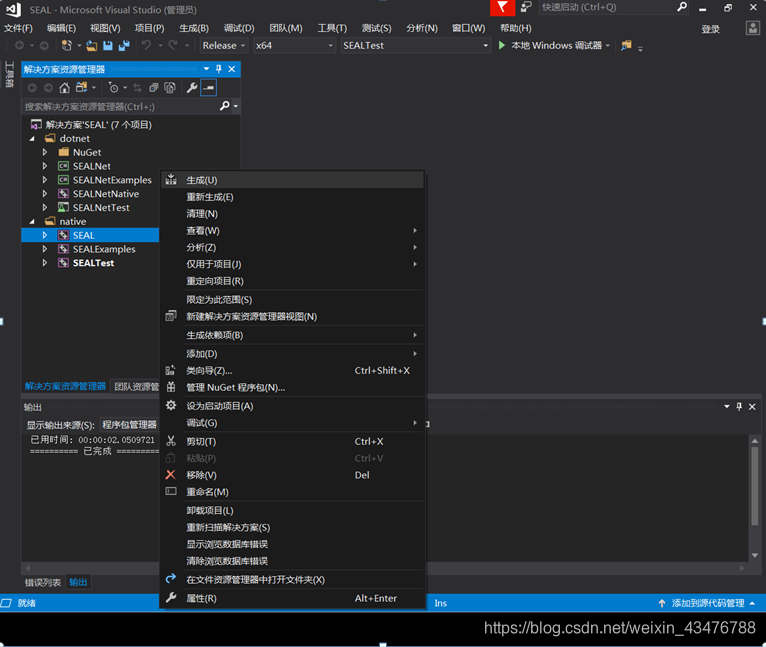
Task: Choose 重新生成(E) Rebuild in context menu
Action: (x=292, y=197)
